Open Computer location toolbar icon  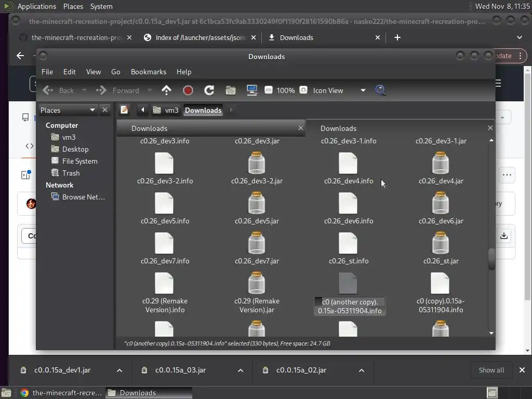[252, 90]
